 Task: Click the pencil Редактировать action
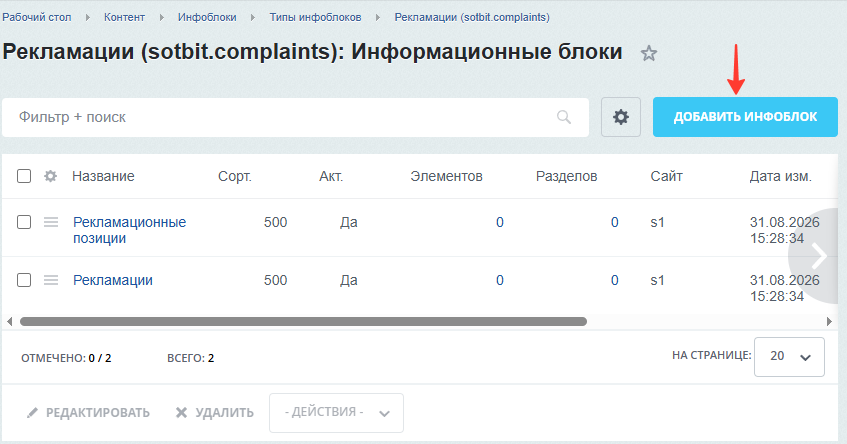point(88,413)
